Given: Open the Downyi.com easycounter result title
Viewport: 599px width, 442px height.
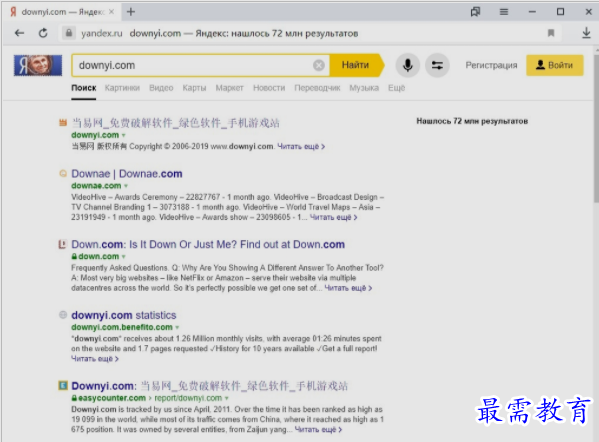Looking at the screenshot, I should click(209, 385).
